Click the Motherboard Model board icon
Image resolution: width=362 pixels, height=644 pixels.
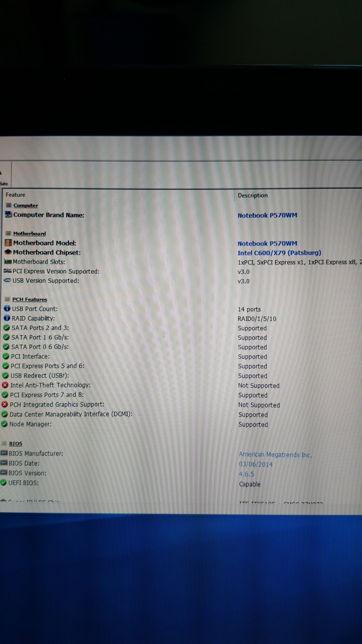8,243
